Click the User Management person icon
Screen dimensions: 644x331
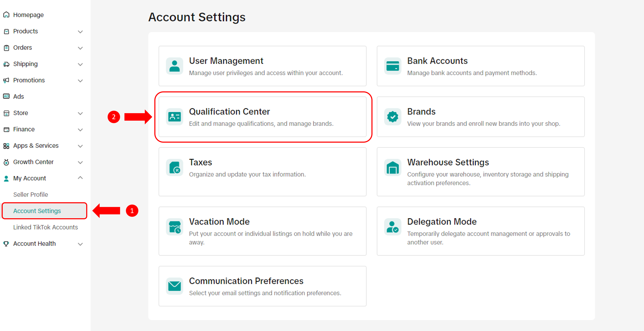coord(174,66)
